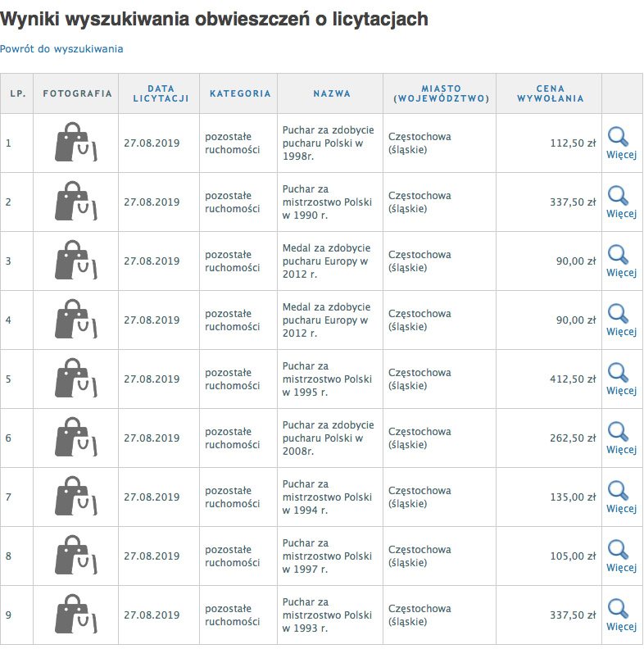Click shopping bag photo icon in row 7

76,496
